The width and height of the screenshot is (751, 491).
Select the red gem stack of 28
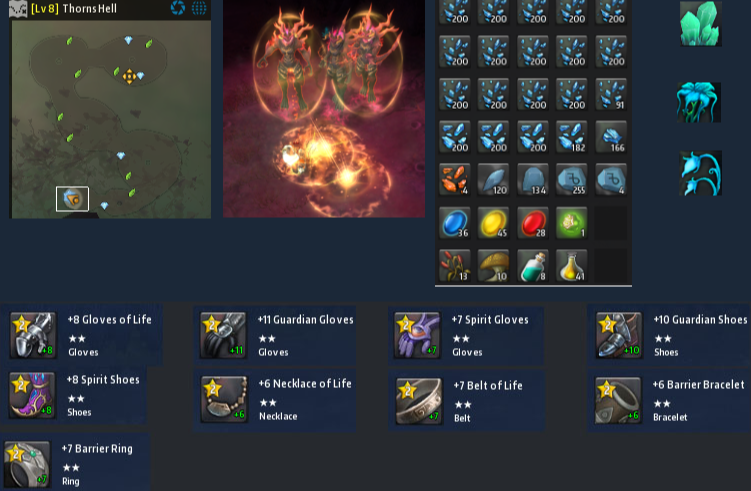coord(533,223)
